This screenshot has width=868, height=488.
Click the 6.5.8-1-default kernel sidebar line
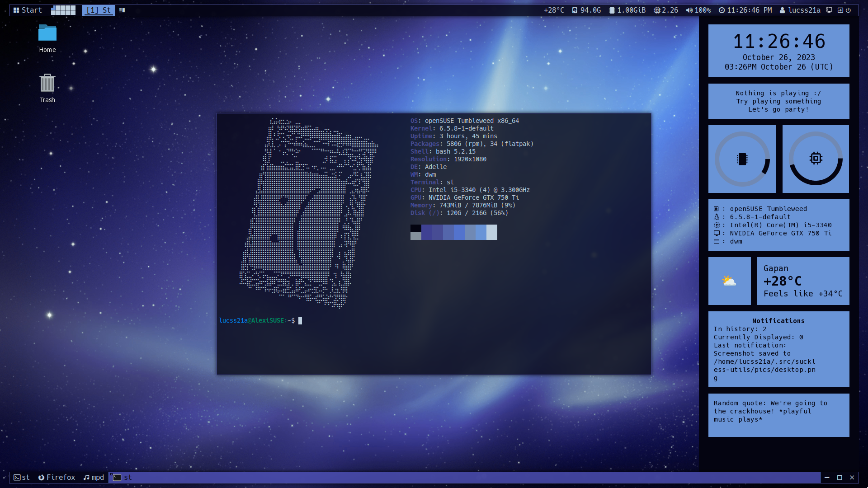coord(752,217)
